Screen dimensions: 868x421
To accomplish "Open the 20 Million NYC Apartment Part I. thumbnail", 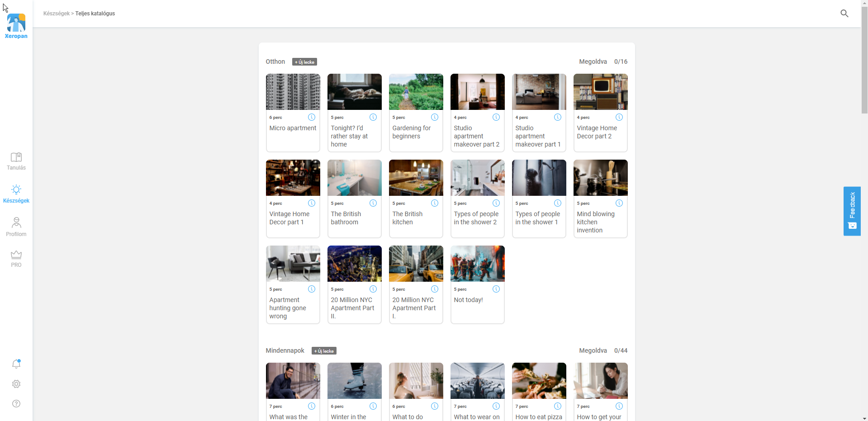I will tap(416, 264).
